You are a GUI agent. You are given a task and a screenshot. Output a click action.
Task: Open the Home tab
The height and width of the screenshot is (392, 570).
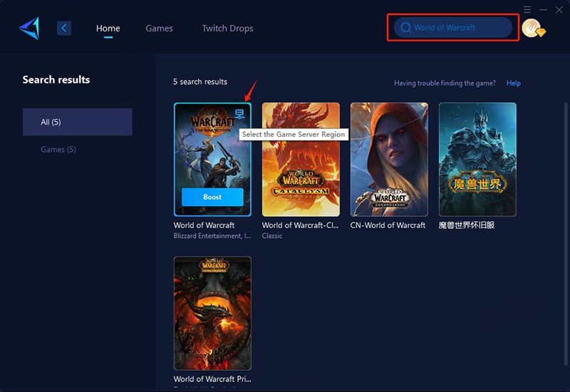(x=108, y=28)
